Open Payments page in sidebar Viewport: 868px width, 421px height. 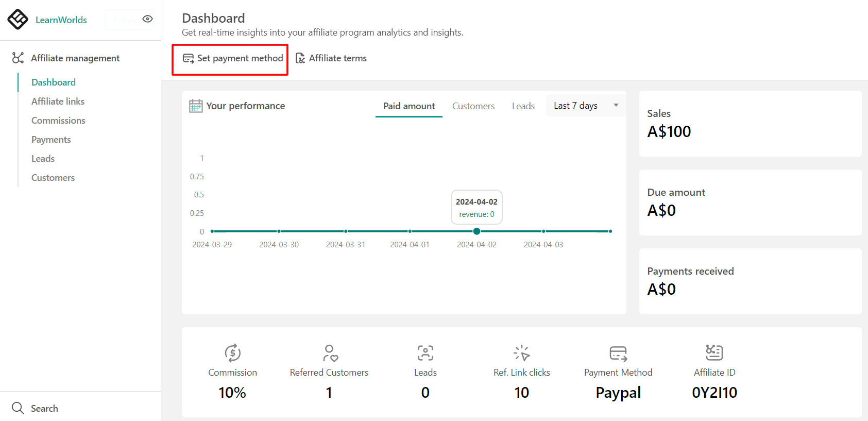click(51, 140)
